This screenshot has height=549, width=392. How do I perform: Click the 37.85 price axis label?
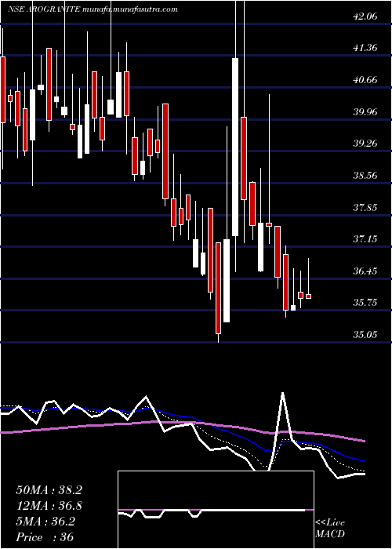pos(365,207)
